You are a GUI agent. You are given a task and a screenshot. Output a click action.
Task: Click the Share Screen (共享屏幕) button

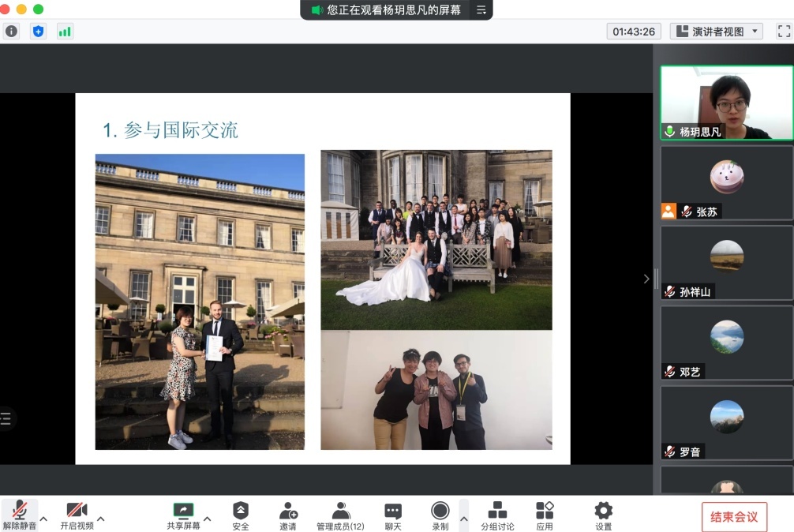(x=183, y=515)
